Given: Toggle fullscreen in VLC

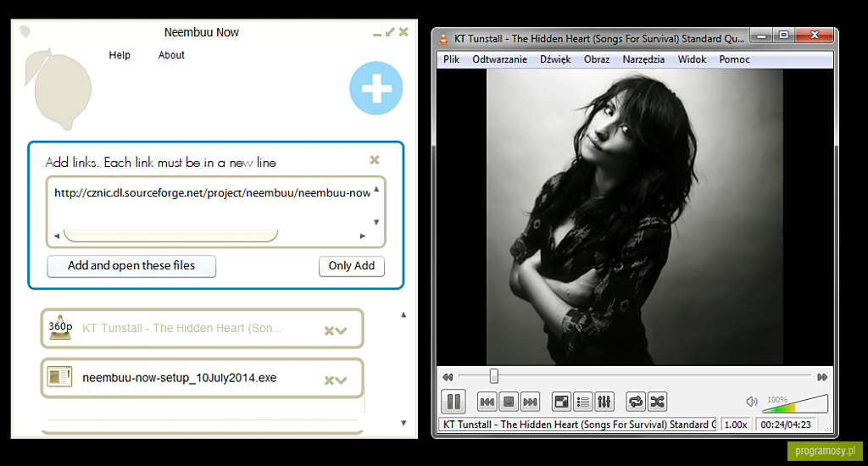Looking at the screenshot, I should point(561,402).
